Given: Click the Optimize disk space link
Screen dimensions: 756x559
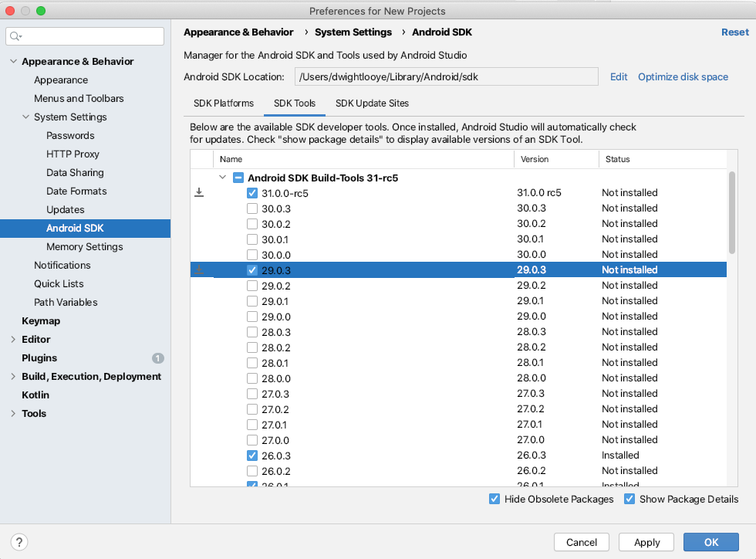Looking at the screenshot, I should pyautogui.click(x=683, y=77).
